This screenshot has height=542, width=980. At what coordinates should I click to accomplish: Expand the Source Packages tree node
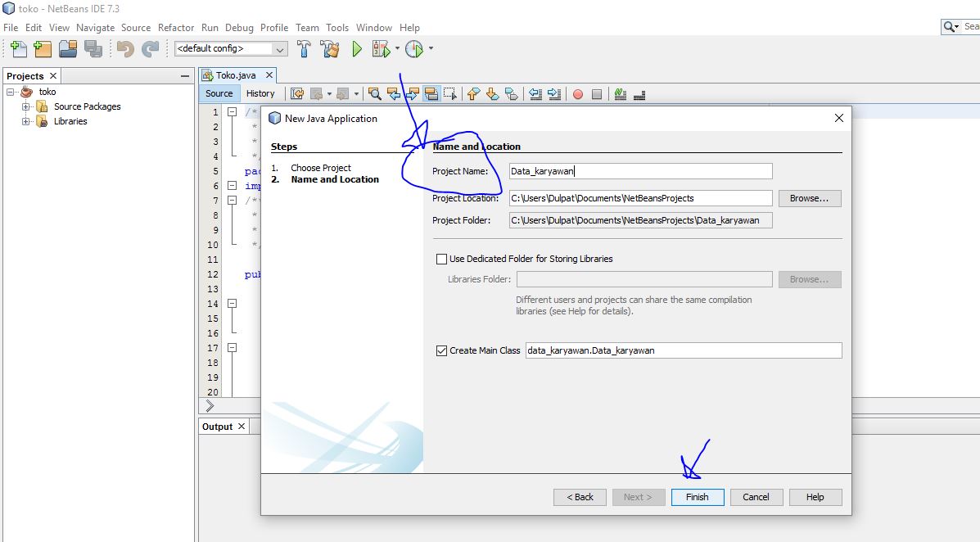25,106
